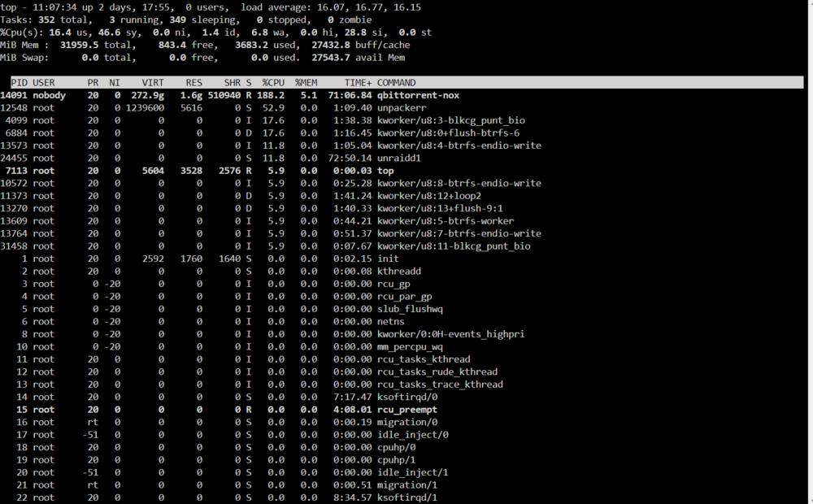
Task: Select the unraidd1 process name
Action: click(x=398, y=159)
